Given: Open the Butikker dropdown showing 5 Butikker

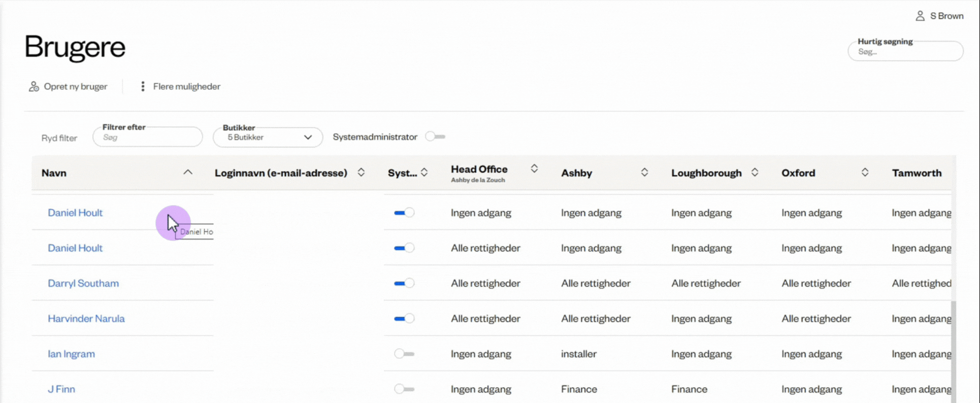Looking at the screenshot, I should [268, 137].
